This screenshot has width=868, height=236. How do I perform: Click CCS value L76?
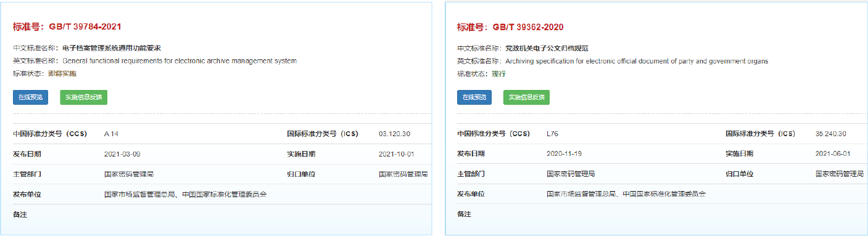552,134
